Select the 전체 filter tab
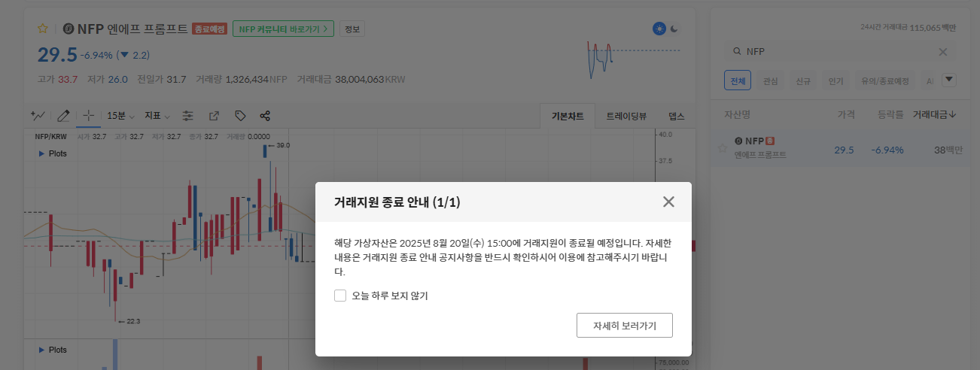 [x=738, y=80]
